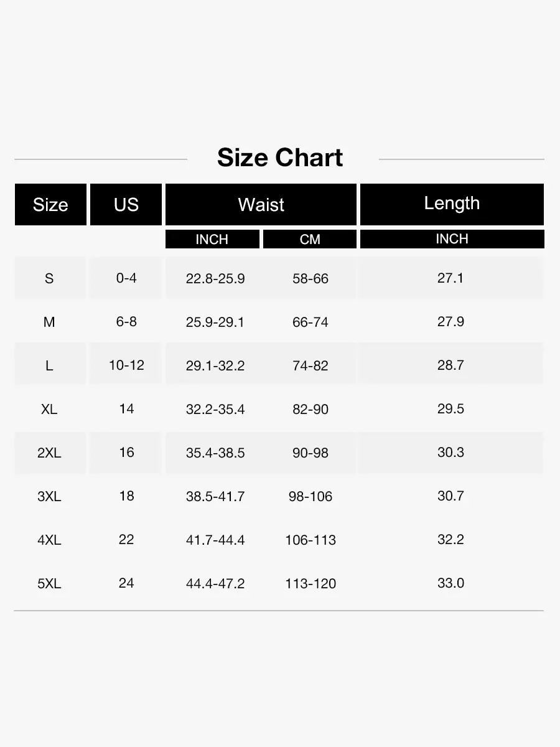Select the Length column header
Viewport: 560px width, 747px height.
pos(452,204)
